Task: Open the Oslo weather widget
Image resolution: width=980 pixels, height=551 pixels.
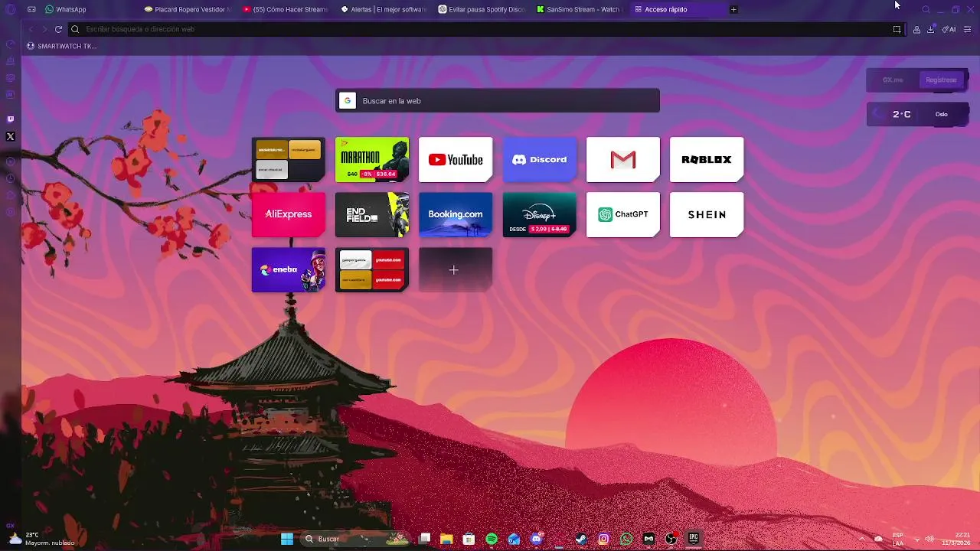Action: click(x=918, y=114)
